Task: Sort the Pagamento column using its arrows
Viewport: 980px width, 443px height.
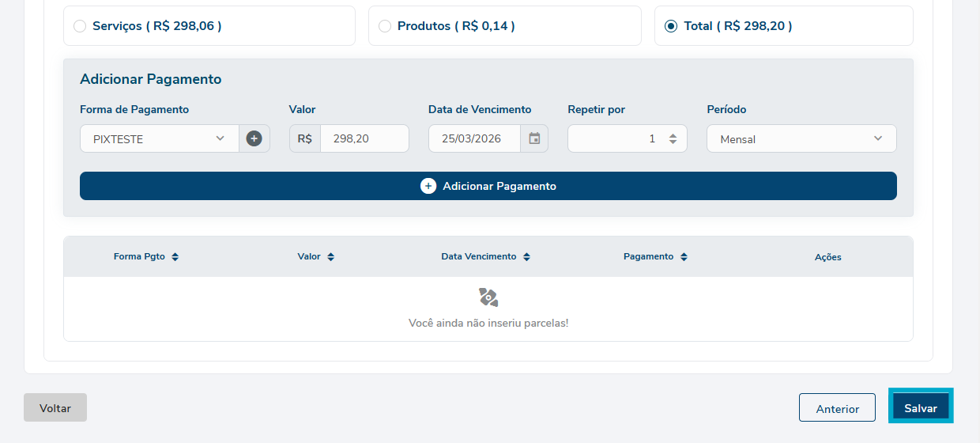Action: [x=684, y=257]
